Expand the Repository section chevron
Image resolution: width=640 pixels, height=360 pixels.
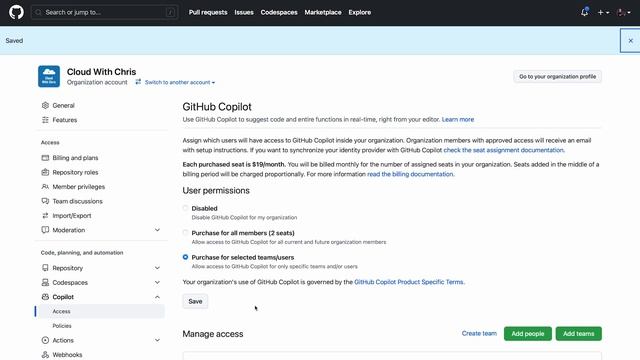click(x=157, y=268)
